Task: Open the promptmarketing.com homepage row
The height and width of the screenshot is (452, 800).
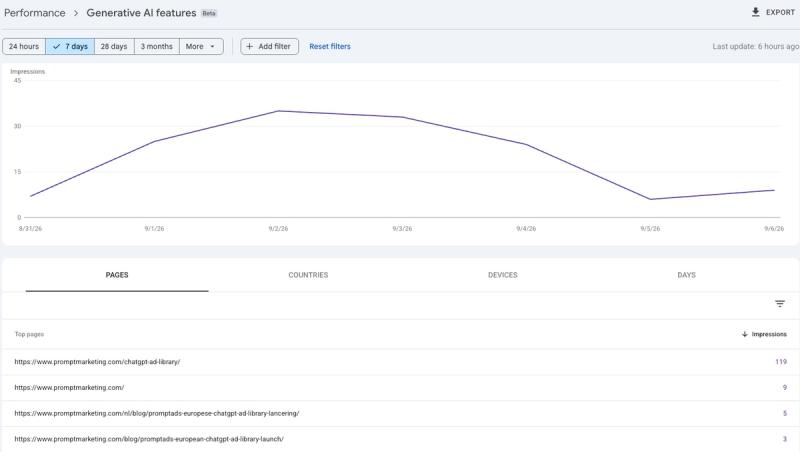Action: point(400,388)
